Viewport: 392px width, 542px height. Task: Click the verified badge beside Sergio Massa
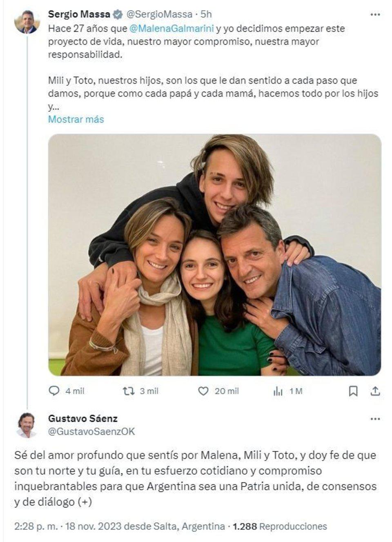click(118, 14)
